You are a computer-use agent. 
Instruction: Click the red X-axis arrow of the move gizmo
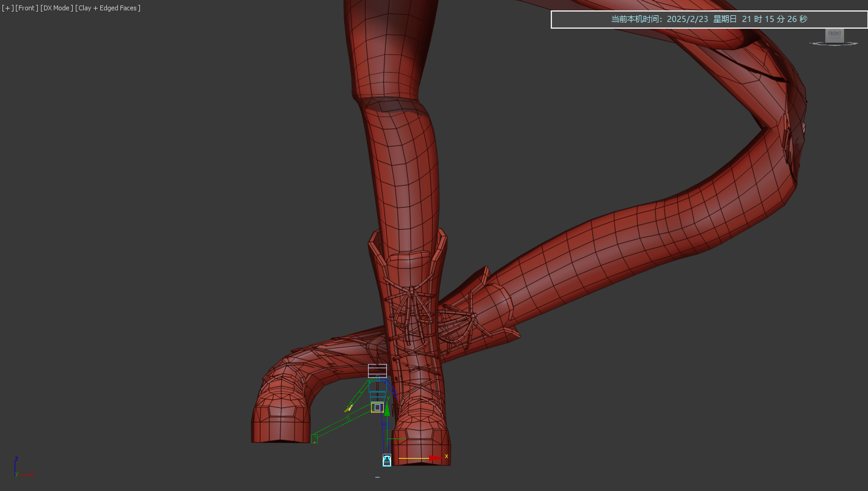pyautogui.click(x=435, y=457)
